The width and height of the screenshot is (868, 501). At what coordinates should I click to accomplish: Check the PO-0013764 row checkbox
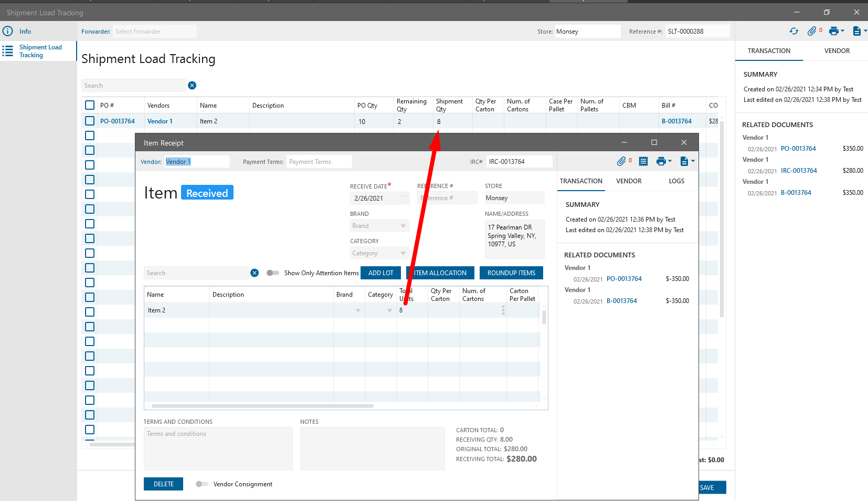[90, 121]
